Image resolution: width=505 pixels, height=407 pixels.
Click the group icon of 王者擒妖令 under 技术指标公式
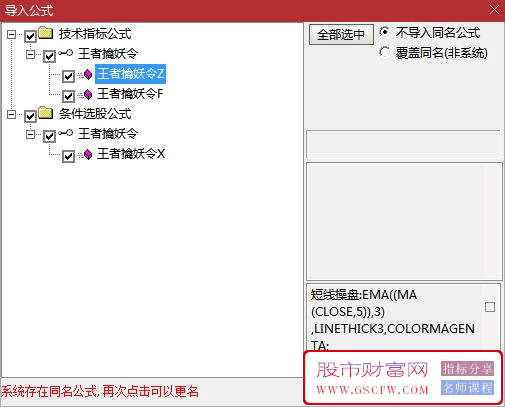pyautogui.click(x=65, y=53)
